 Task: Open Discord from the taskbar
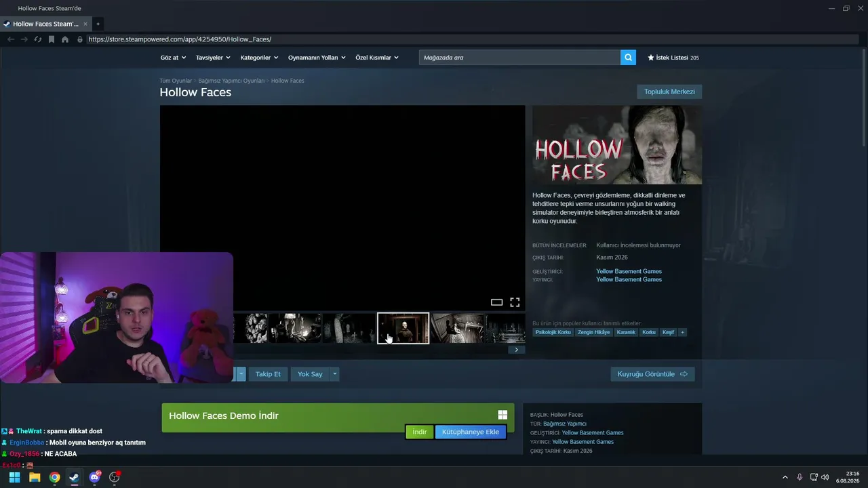(94, 477)
